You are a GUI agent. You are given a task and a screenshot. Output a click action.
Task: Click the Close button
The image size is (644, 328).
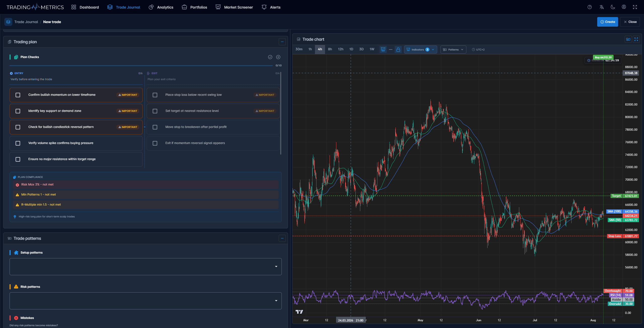pos(630,22)
